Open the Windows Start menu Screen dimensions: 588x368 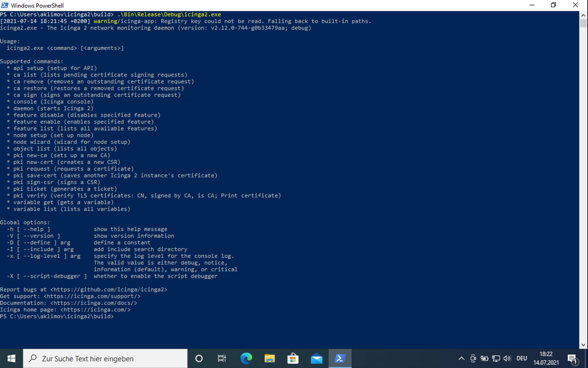(x=11, y=359)
